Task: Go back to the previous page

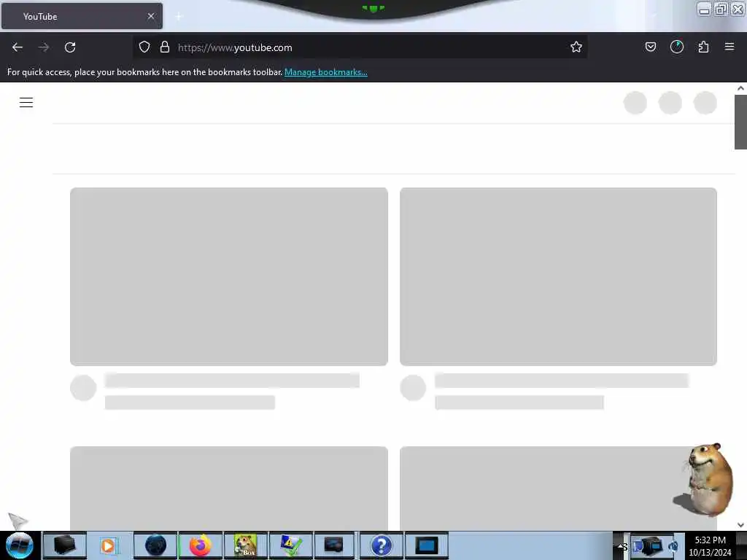Action: tap(18, 47)
